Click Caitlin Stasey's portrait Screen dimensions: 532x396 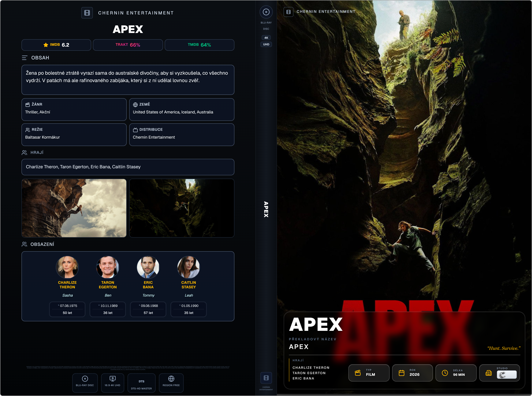[188, 267]
